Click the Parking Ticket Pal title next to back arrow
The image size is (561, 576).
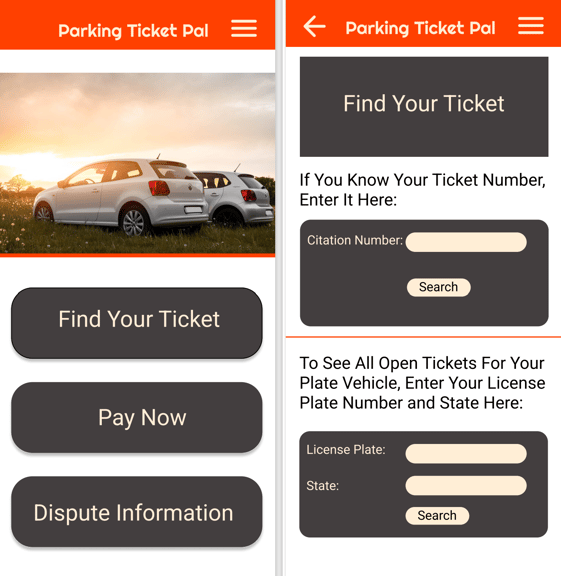click(x=420, y=29)
